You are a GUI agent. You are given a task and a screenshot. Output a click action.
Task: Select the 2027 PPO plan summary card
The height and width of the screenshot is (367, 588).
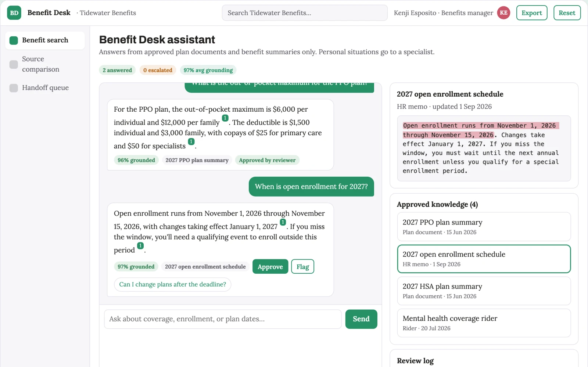(484, 227)
